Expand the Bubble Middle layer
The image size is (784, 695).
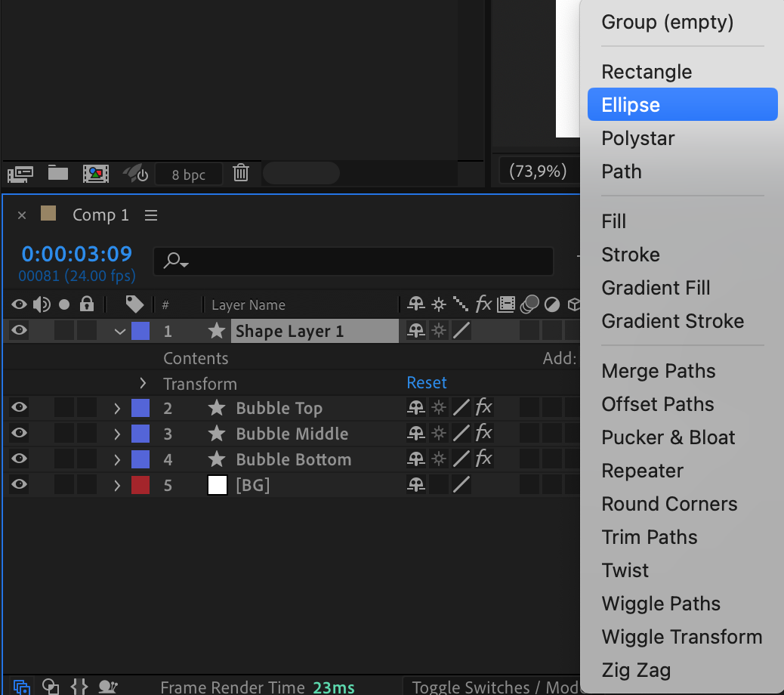coord(117,434)
